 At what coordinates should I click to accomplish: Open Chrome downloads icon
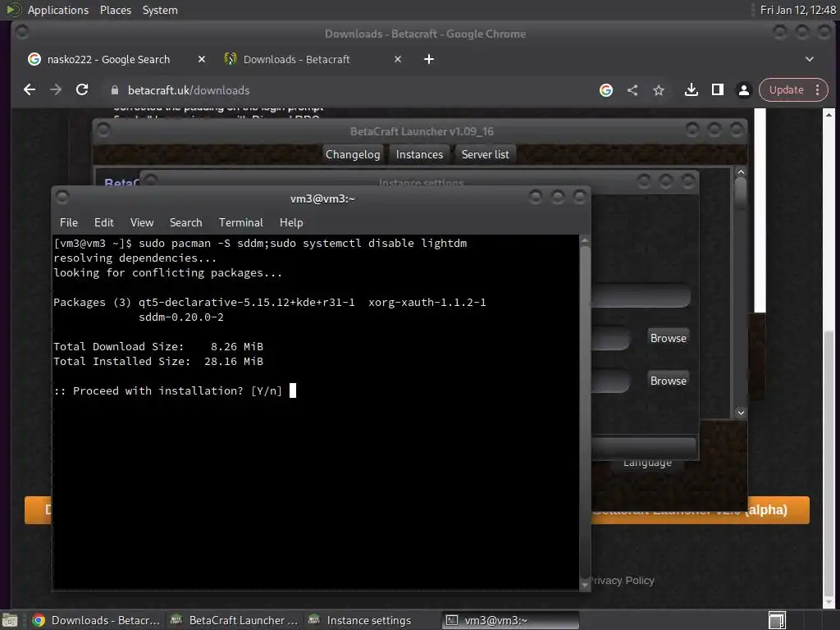(691, 90)
